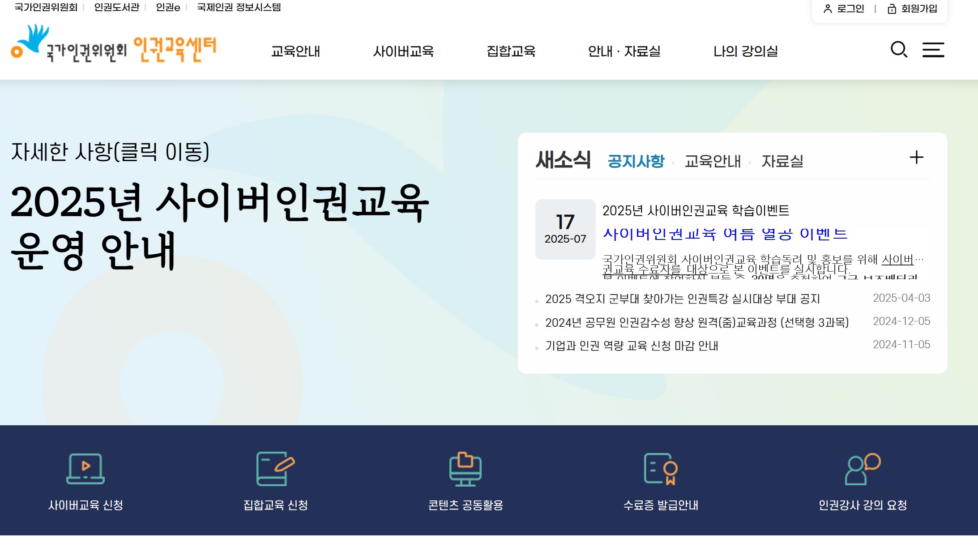Click the magnifying glass search icon

point(898,50)
